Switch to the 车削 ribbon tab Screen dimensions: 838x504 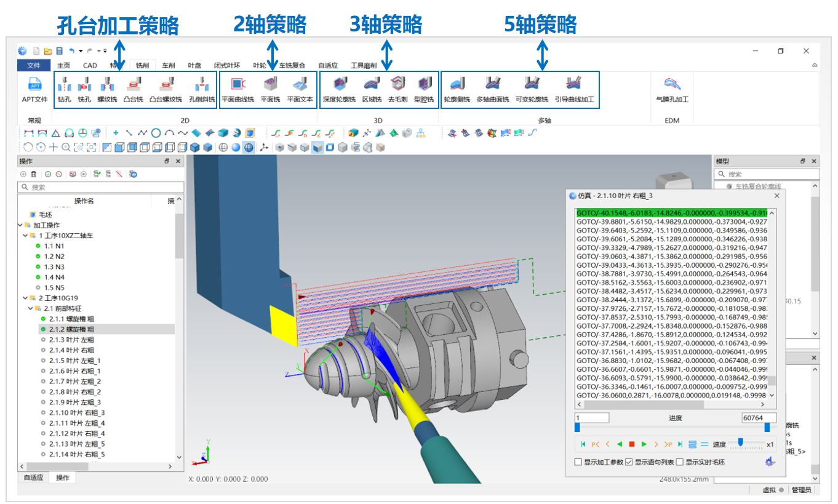click(168, 65)
